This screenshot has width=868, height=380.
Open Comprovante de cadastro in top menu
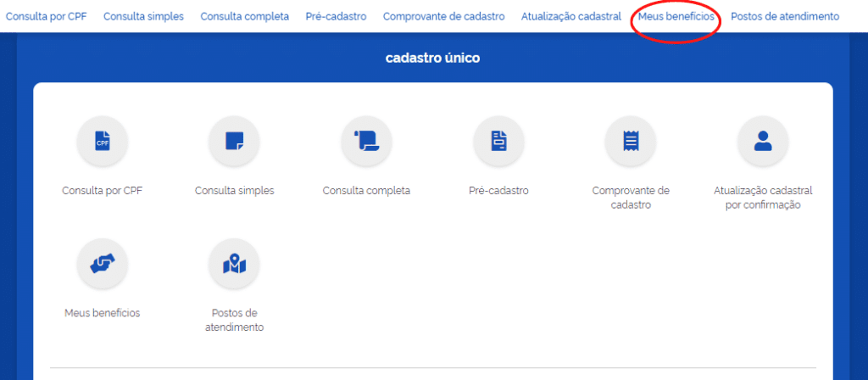(443, 16)
